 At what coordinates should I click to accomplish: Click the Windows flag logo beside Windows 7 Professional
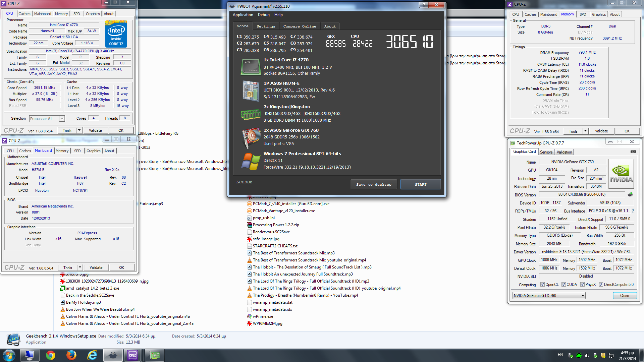pyautogui.click(x=251, y=161)
